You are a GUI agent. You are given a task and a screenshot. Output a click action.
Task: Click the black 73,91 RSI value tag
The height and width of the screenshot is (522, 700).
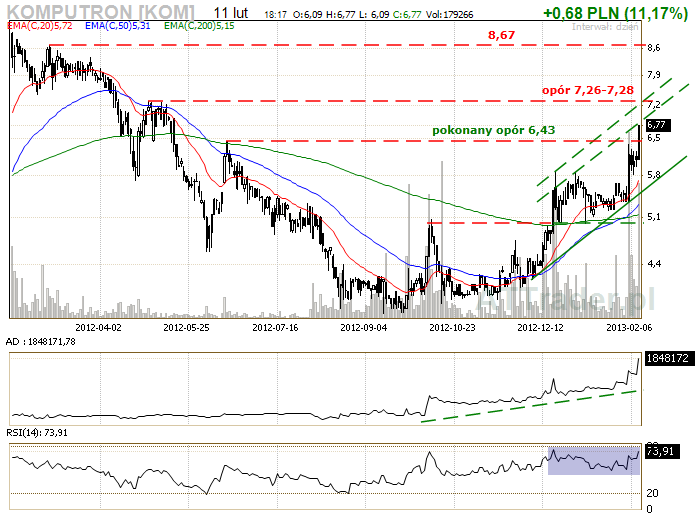(662, 451)
